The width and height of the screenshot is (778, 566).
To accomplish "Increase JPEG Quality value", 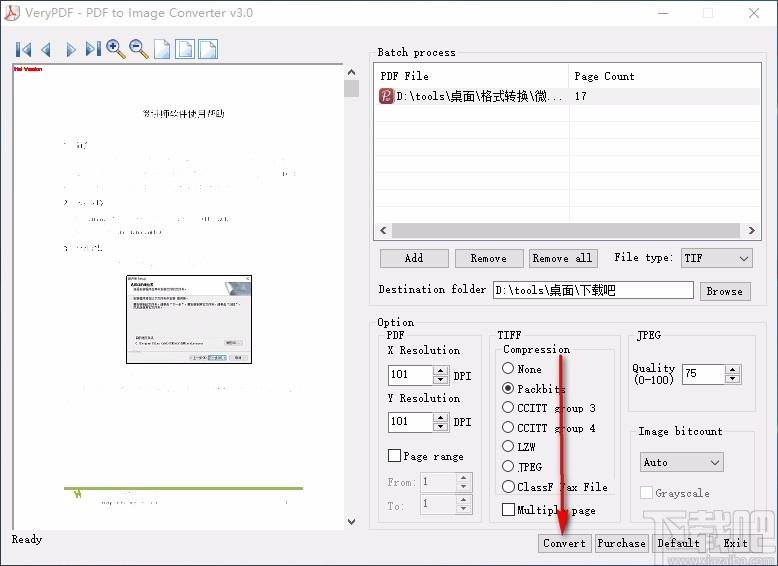I will pos(732,369).
